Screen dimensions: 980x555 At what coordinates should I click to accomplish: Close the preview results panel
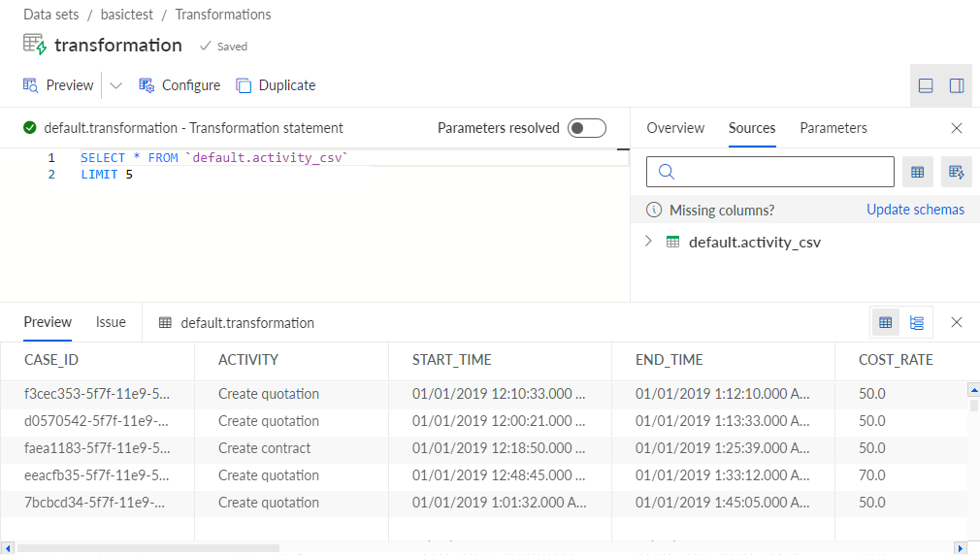point(957,322)
